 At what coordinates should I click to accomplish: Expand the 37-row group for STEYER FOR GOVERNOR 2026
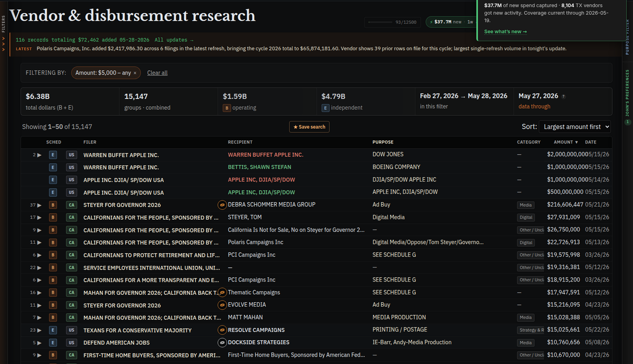[x=36, y=205]
